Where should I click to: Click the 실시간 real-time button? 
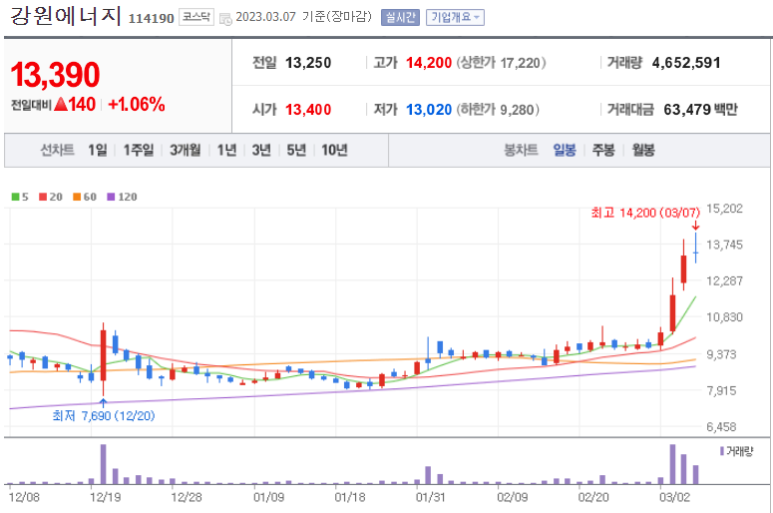pos(400,18)
